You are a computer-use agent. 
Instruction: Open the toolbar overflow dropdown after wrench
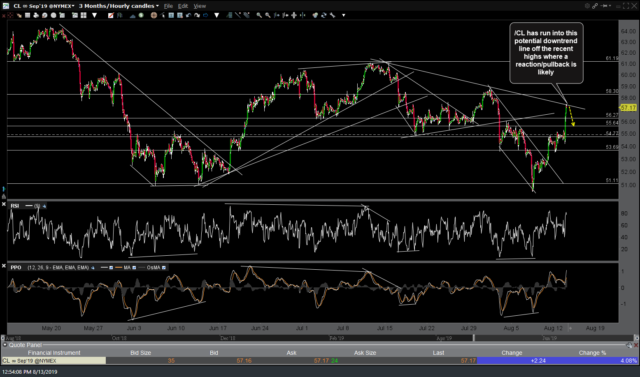(x=344, y=16)
